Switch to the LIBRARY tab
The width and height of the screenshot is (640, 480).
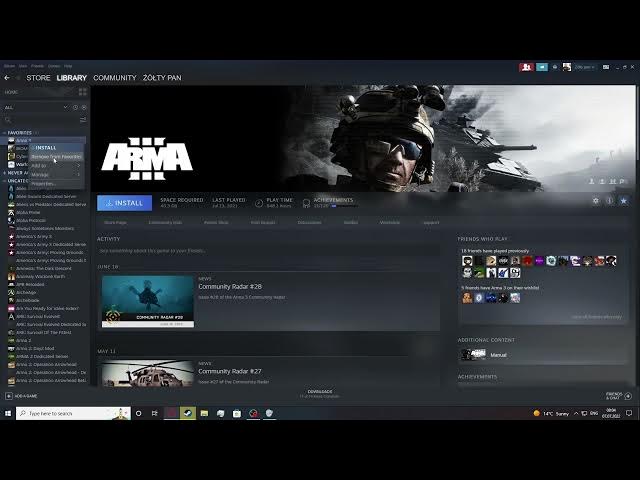click(x=72, y=78)
